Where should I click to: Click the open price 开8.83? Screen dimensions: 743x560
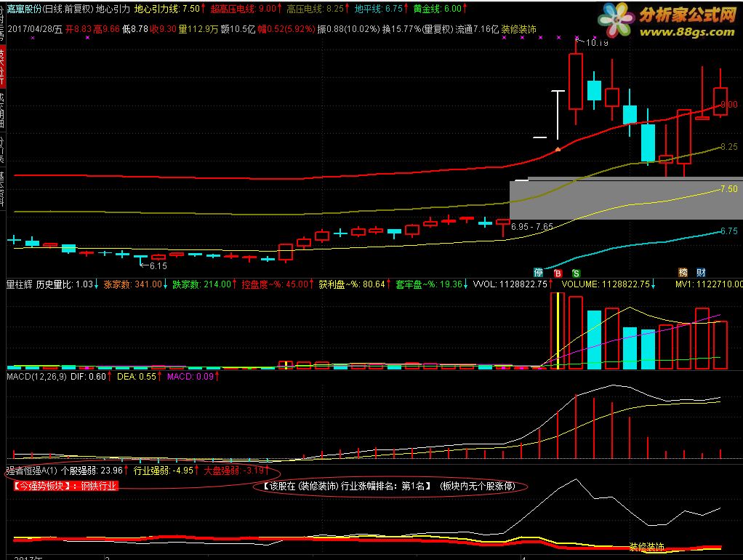79,29
